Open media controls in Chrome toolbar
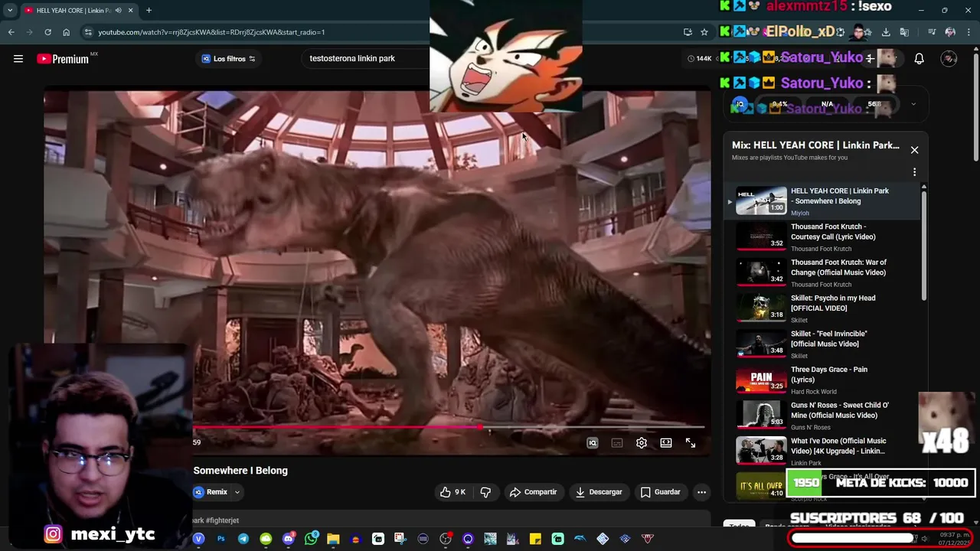 pos(932,32)
